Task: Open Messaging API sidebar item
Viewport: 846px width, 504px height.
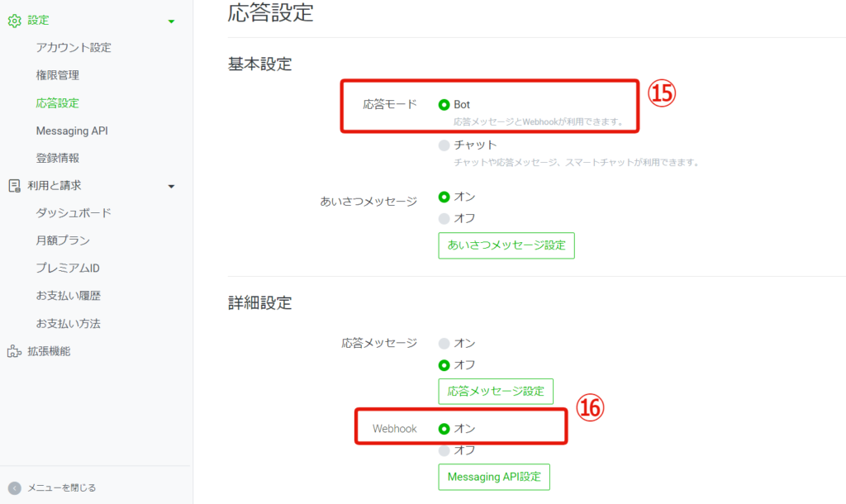Action: point(72,131)
